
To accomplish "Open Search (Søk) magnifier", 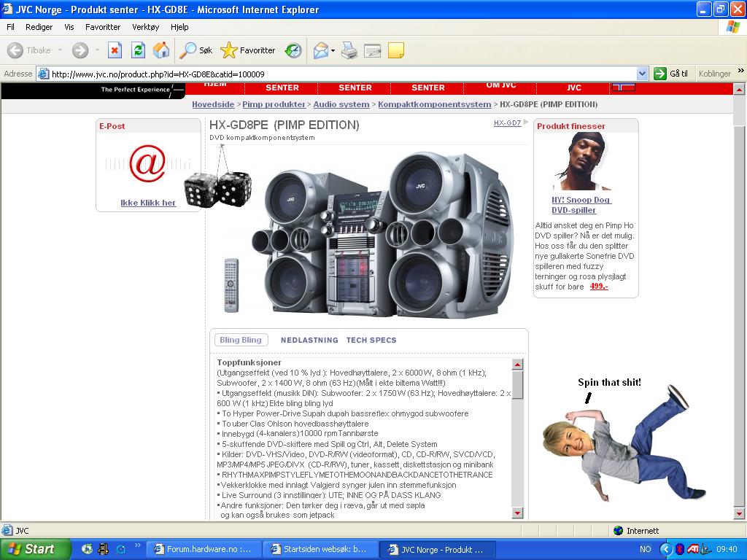I will [196, 50].
